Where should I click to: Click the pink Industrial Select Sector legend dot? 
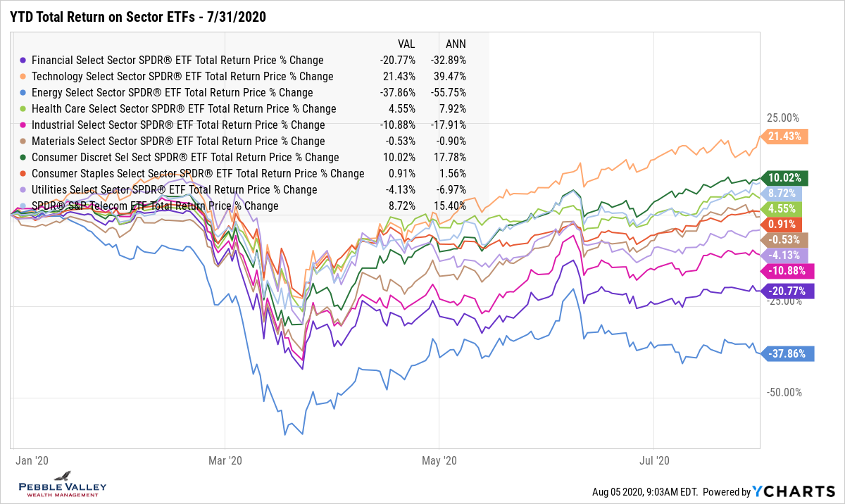coord(24,125)
